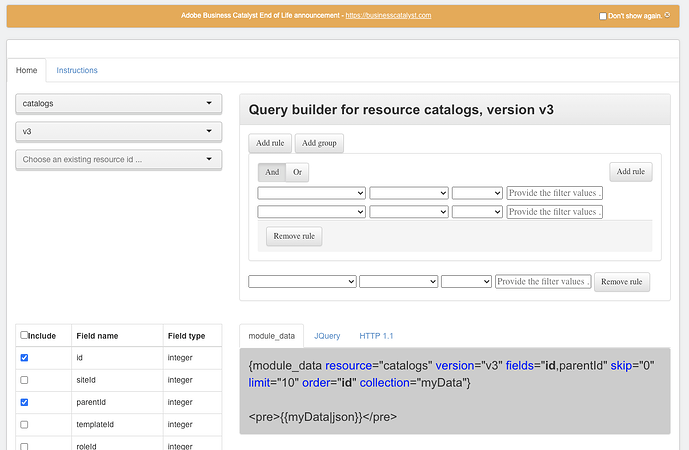Expand the Choose an existing resource id dropdown
Screen dimensions: 689x450
(x=119, y=160)
